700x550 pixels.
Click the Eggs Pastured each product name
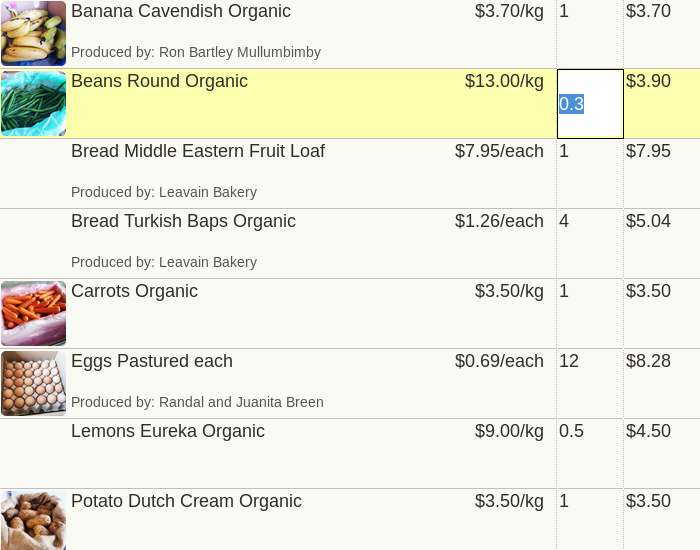pos(152,361)
